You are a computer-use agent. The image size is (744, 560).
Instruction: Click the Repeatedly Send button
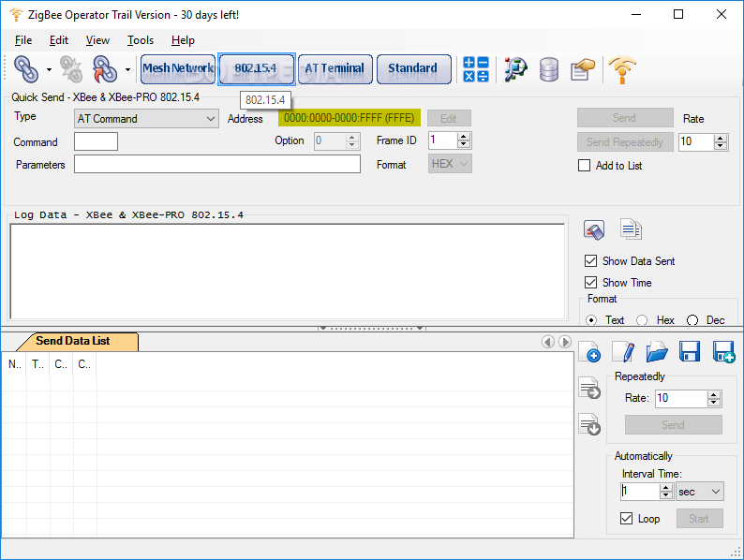coord(674,425)
